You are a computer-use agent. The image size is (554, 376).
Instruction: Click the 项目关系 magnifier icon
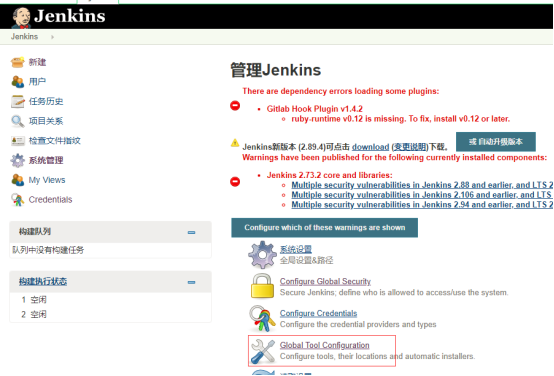[x=17, y=121]
